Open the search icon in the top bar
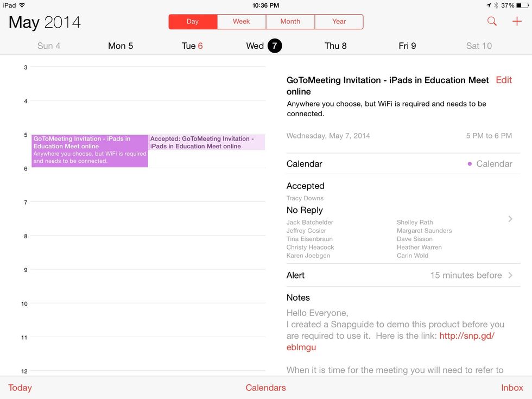 coord(492,21)
